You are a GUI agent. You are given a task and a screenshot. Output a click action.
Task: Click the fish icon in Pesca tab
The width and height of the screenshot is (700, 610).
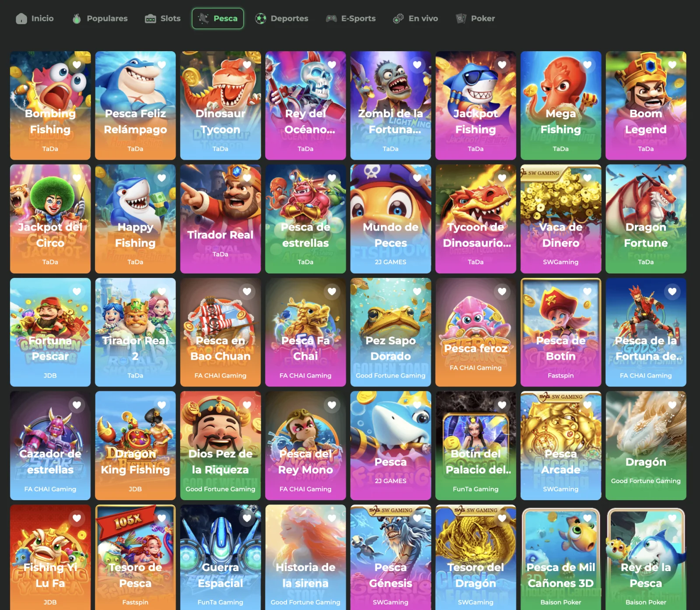click(x=203, y=18)
